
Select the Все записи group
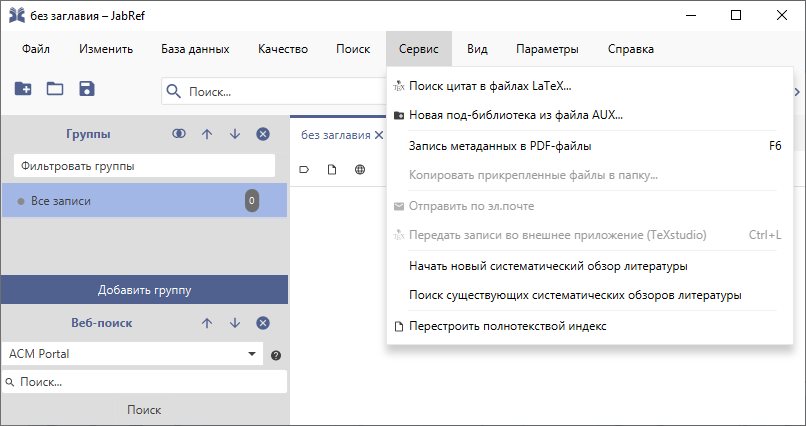61,201
